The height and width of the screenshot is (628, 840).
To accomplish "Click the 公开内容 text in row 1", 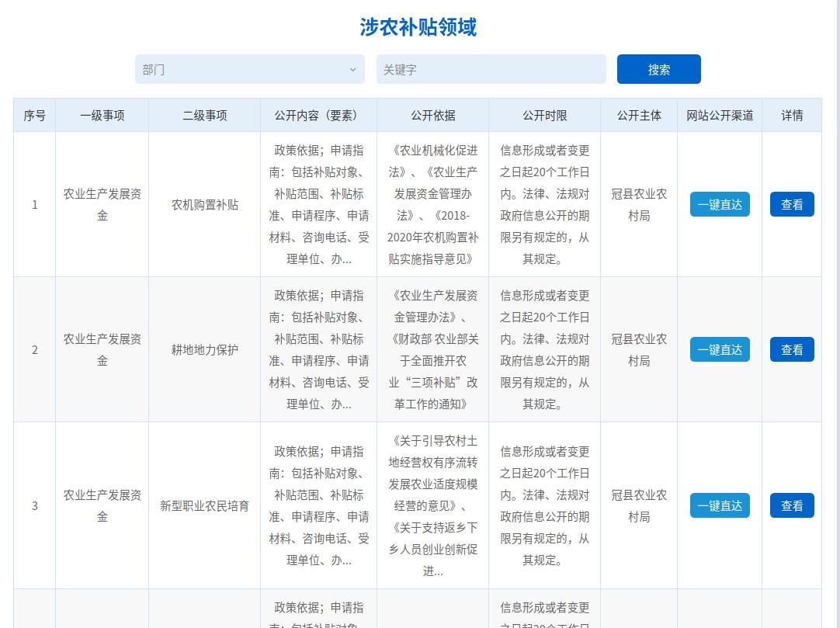I will tap(319, 205).
